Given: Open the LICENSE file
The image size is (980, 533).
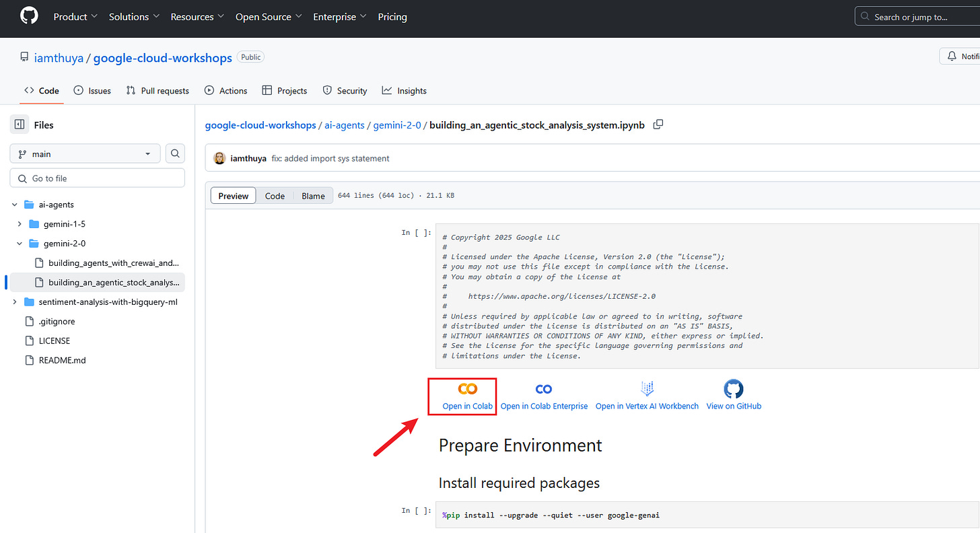Looking at the screenshot, I should coord(55,341).
